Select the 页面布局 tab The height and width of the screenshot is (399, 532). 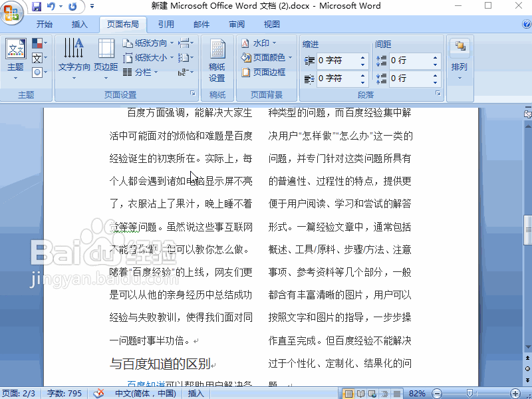pos(123,25)
